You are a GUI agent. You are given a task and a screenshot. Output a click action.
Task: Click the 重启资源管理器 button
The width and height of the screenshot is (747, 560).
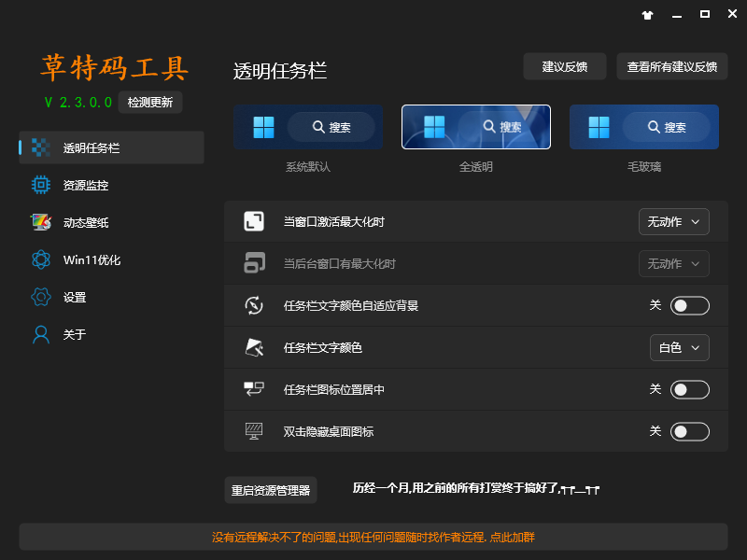[x=271, y=490]
